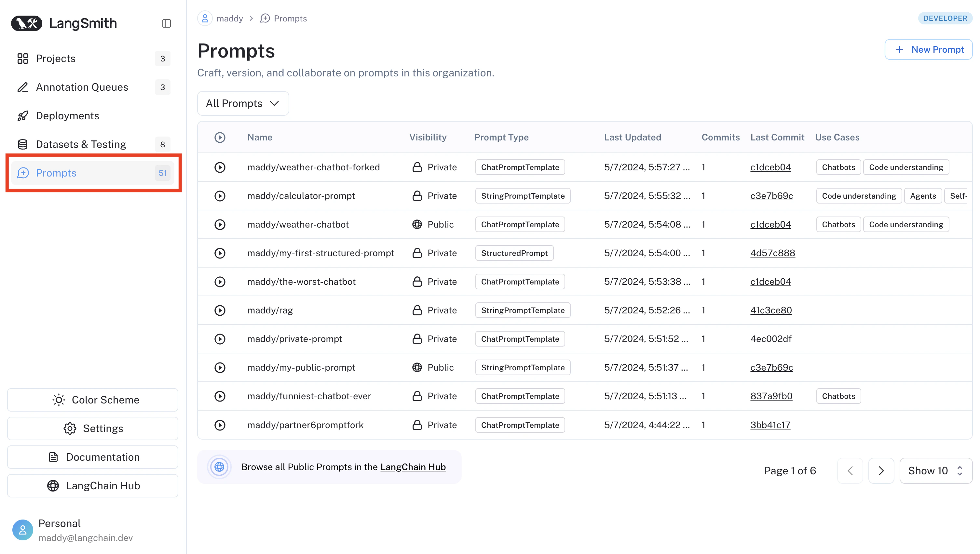Open commit link 4d57c888

[x=772, y=253]
